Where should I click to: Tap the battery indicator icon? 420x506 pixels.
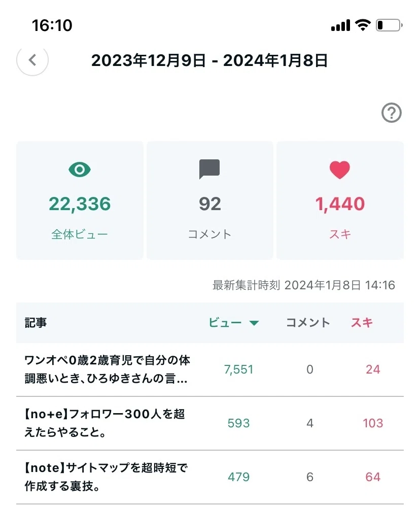tap(389, 25)
